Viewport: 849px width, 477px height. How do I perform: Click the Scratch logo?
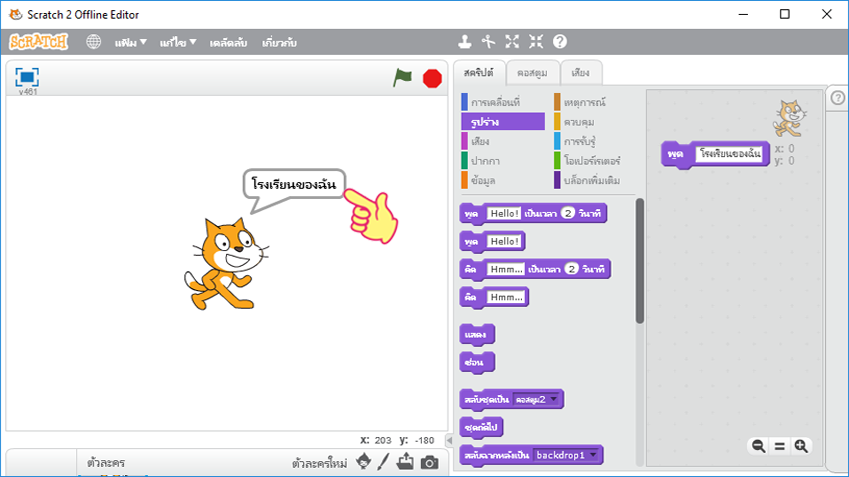(x=38, y=42)
